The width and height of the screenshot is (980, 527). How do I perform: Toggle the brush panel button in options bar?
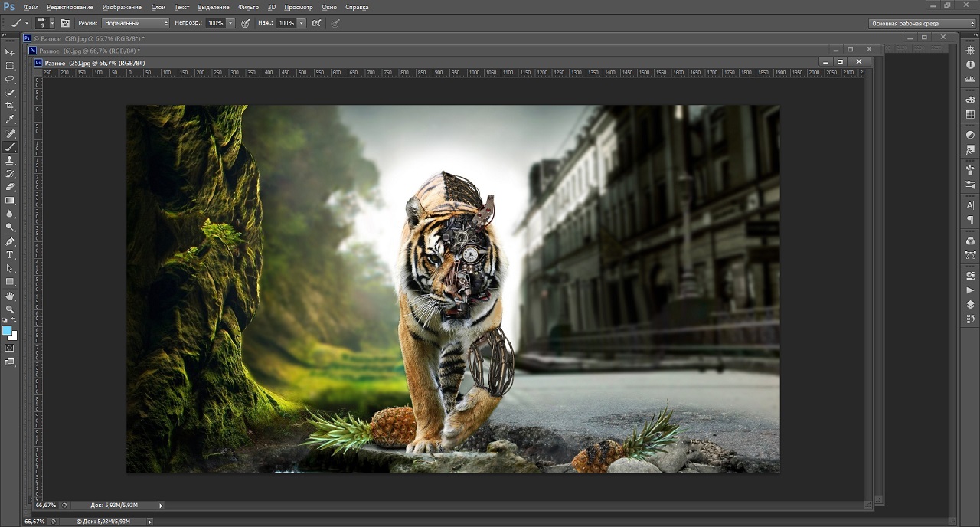point(65,23)
